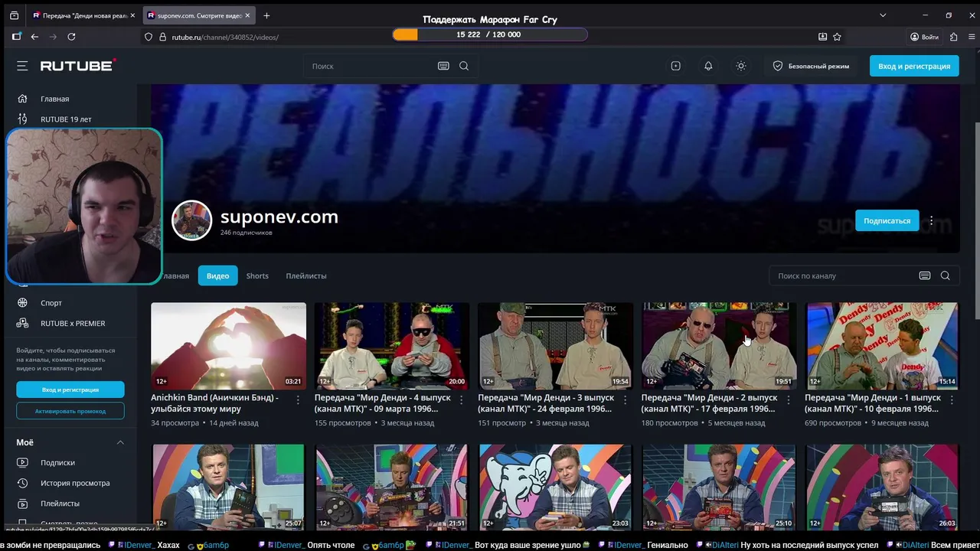
Task: Open Мир Денди 3 выпуск thumbnail
Action: pos(555,346)
